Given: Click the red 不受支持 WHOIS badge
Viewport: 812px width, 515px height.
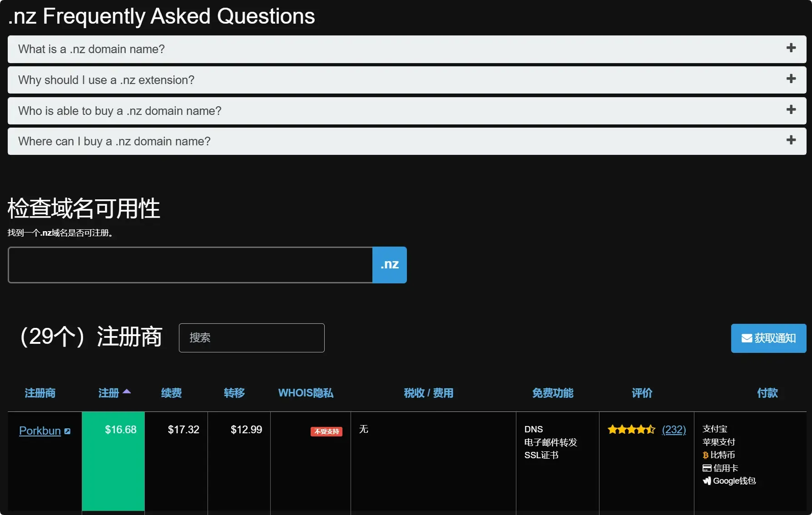Looking at the screenshot, I should pos(326,431).
